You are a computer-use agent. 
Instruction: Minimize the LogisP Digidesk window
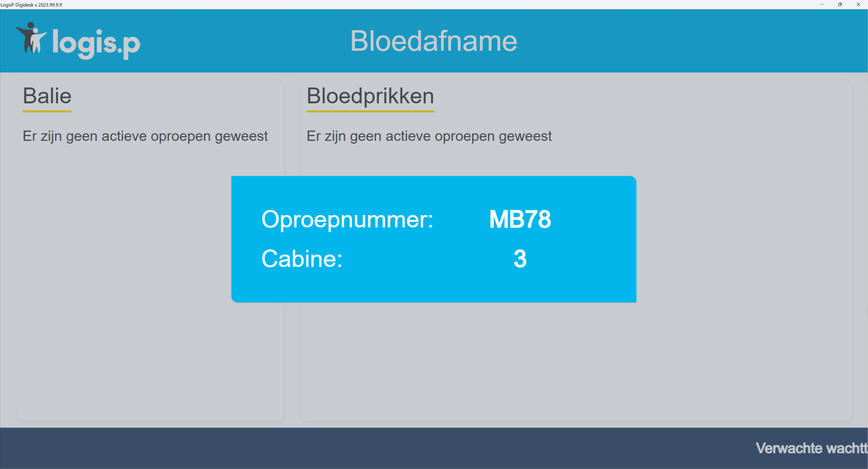pos(821,5)
